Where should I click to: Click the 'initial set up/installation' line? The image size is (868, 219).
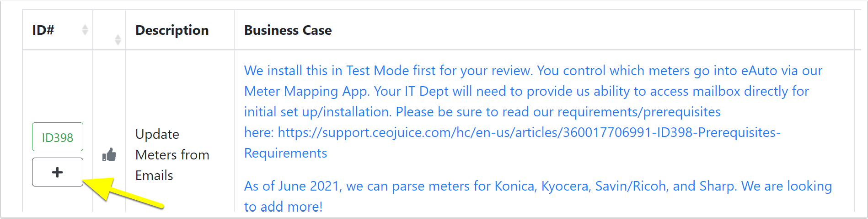pos(482,112)
